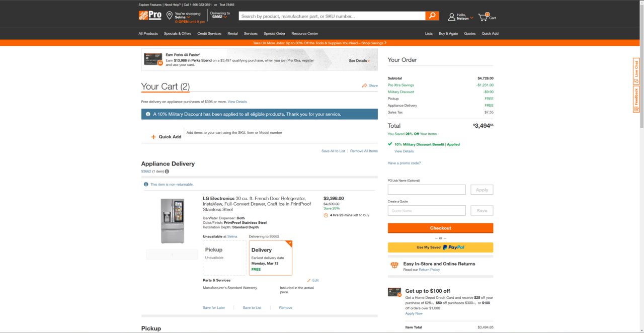Click the LG refrigerator product thumbnail
The width and height of the screenshot is (644, 333).
173,221
